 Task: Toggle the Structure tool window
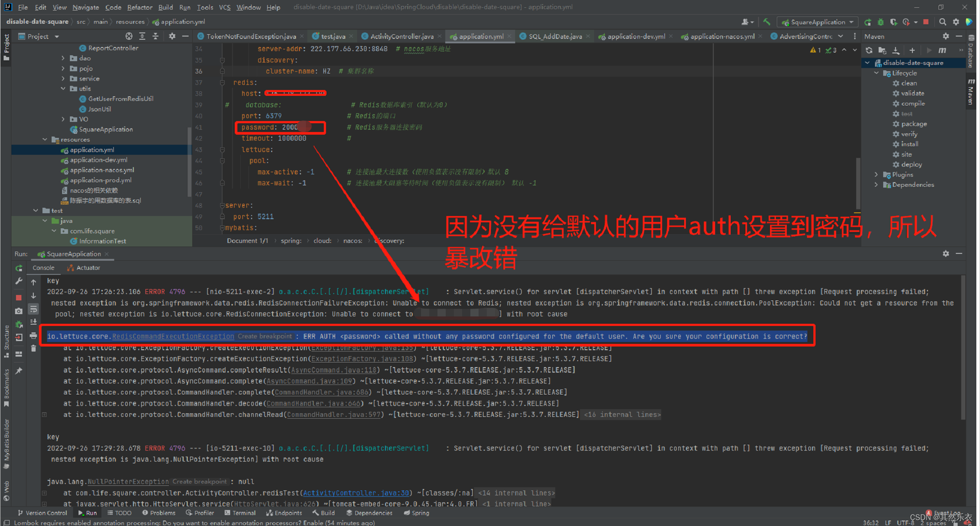[6, 337]
